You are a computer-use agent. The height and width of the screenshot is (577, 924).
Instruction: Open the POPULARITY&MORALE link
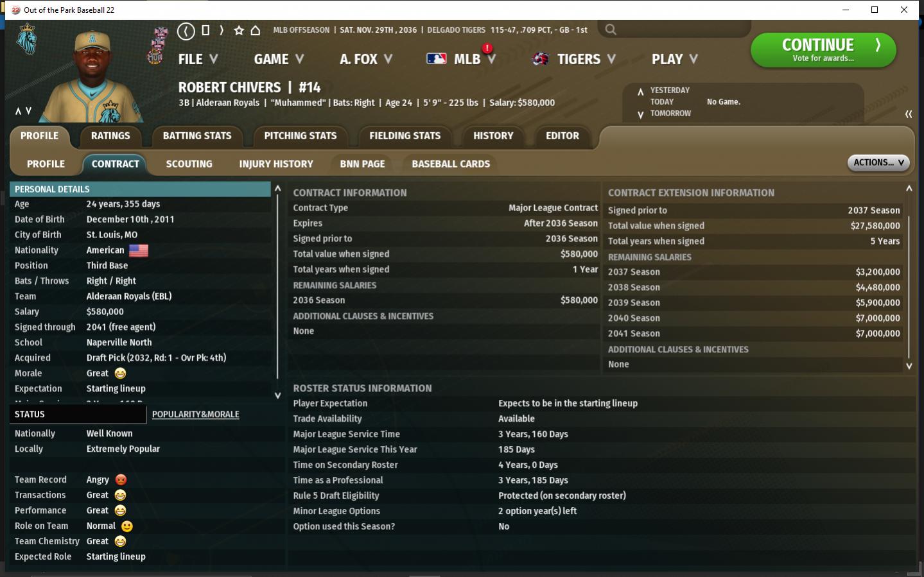(x=195, y=415)
